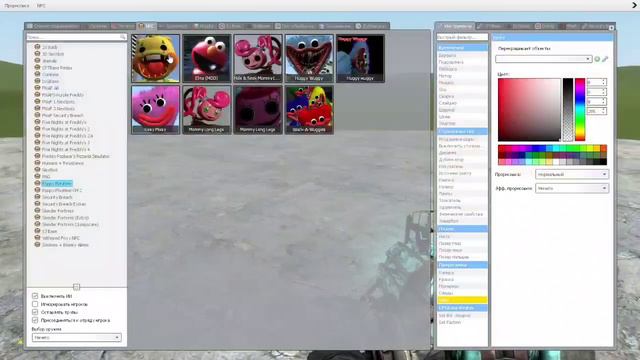
Task: Step the red channel value spinner
Action: click(604, 82)
